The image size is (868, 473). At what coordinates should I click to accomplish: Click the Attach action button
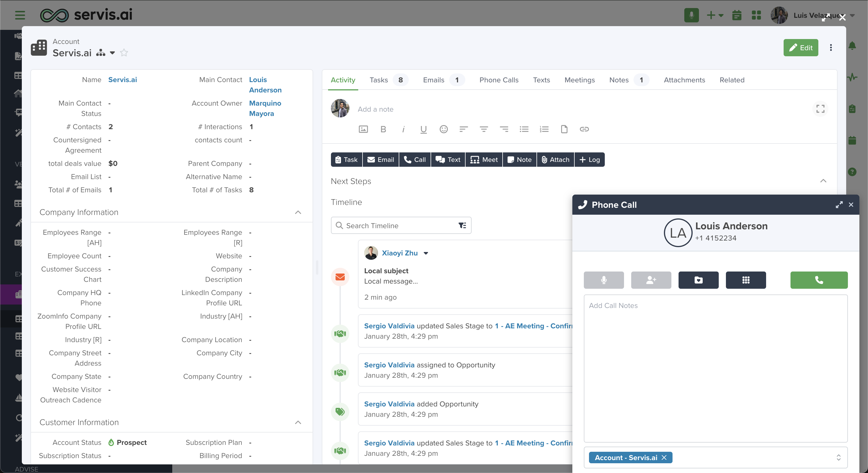pyautogui.click(x=555, y=160)
